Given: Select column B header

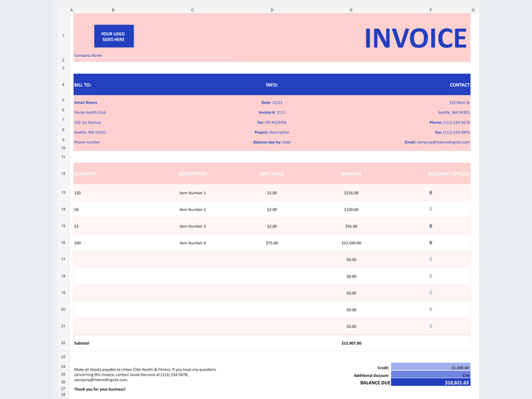Looking at the screenshot, I should tap(113, 10).
